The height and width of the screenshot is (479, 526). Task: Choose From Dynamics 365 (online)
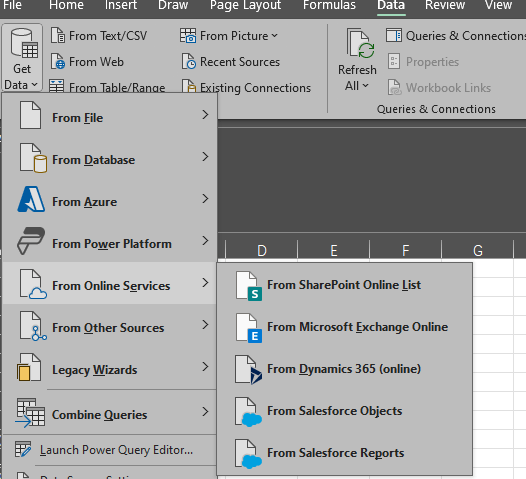345,369
